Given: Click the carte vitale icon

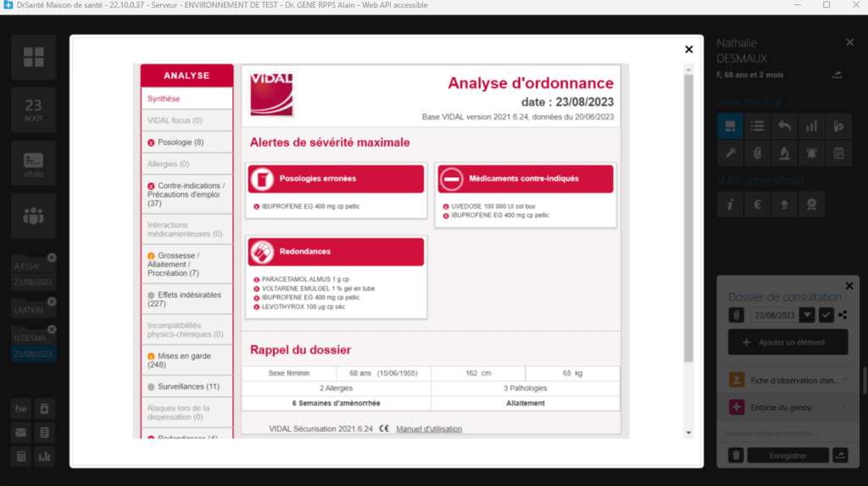Looking at the screenshot, I should pos(34,163).
